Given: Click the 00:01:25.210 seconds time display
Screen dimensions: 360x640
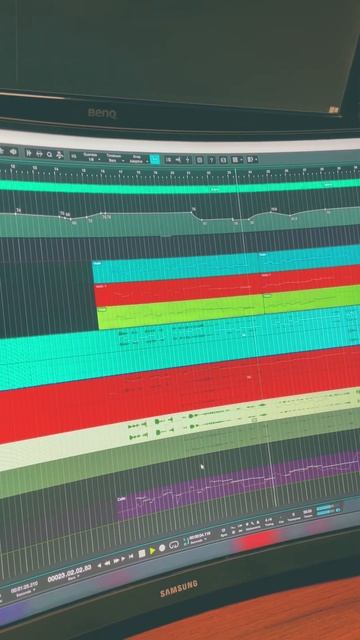Looking at the screenshot, I should coord(24,588).
